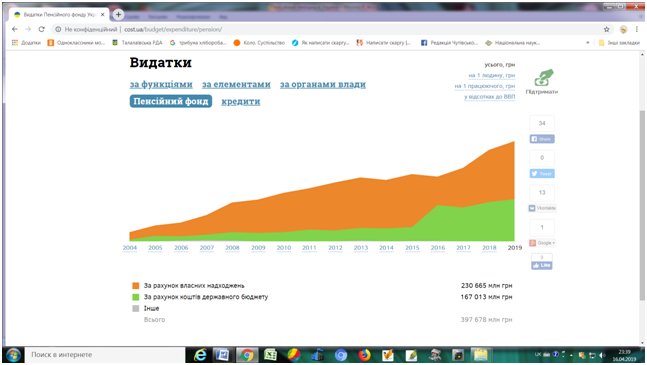Click the address bar URL field

330,29
